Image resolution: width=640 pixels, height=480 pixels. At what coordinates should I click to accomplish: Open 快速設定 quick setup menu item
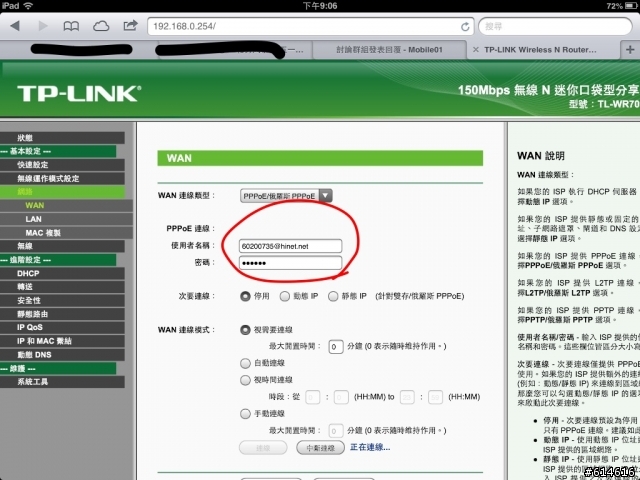pyautogui.click(x=62, y=165)
